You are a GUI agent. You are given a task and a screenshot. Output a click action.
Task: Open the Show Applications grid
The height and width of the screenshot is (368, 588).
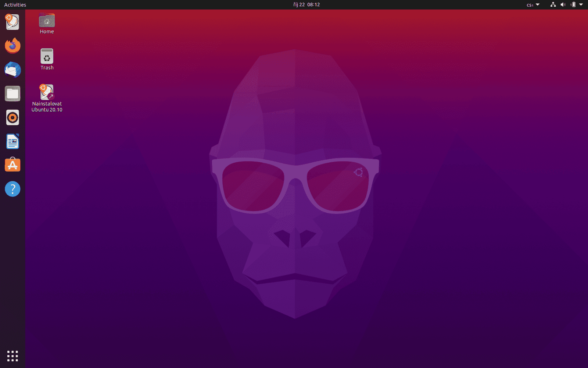(13, 356)
